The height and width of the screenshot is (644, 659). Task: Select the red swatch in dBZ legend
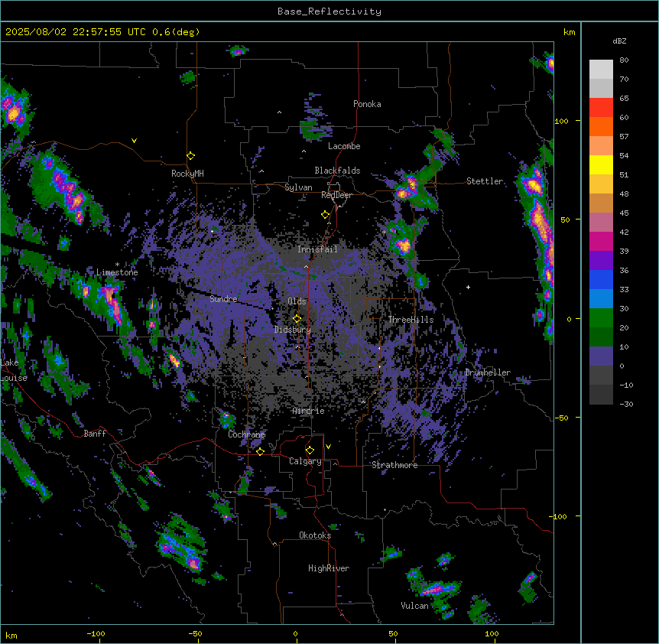[x=601, y=108]
